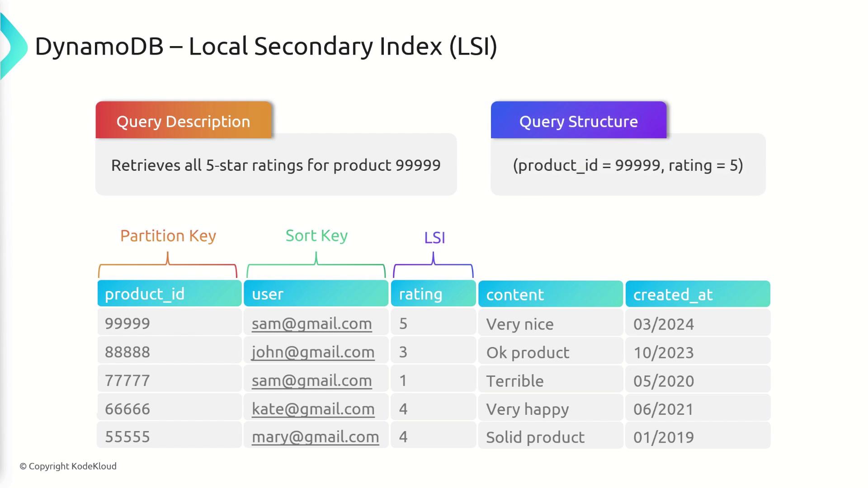Open the mary@gmail.com email link
The height and width of the screenshot is (488, 868).
pos(315,437)
